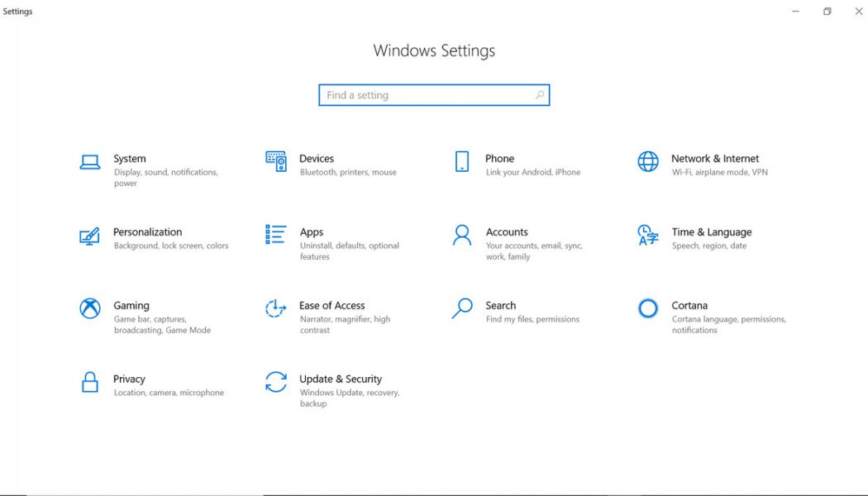Open Phone settings via the phone icon
The height and width of the screenshot is (496, 868).
pyautogui.click(x=461, y=162)
